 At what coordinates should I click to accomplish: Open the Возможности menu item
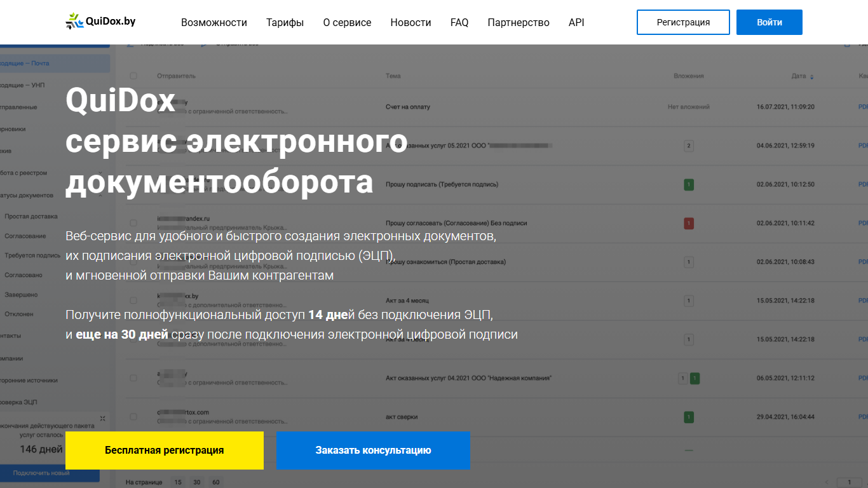(214, 22)
